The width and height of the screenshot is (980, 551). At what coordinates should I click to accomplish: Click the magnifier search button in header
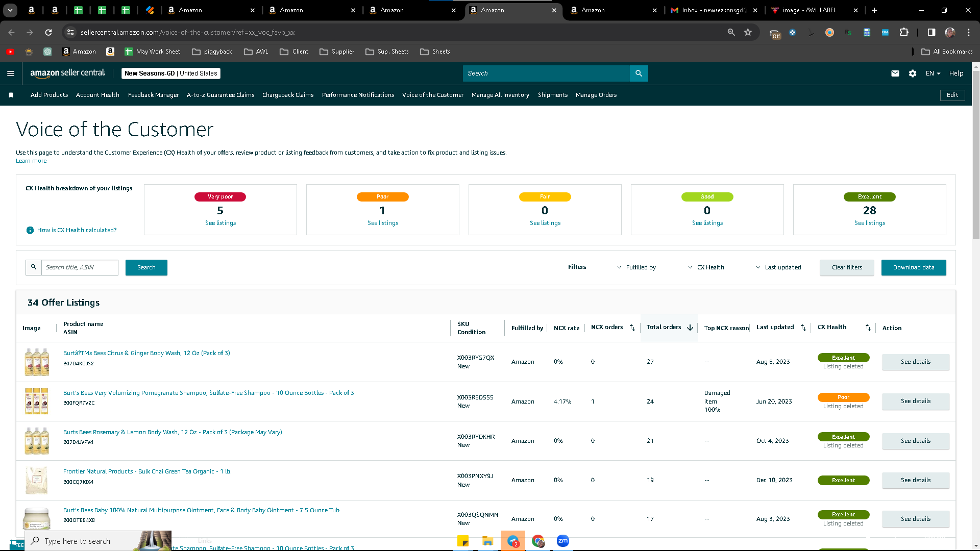tap(639, 73)
